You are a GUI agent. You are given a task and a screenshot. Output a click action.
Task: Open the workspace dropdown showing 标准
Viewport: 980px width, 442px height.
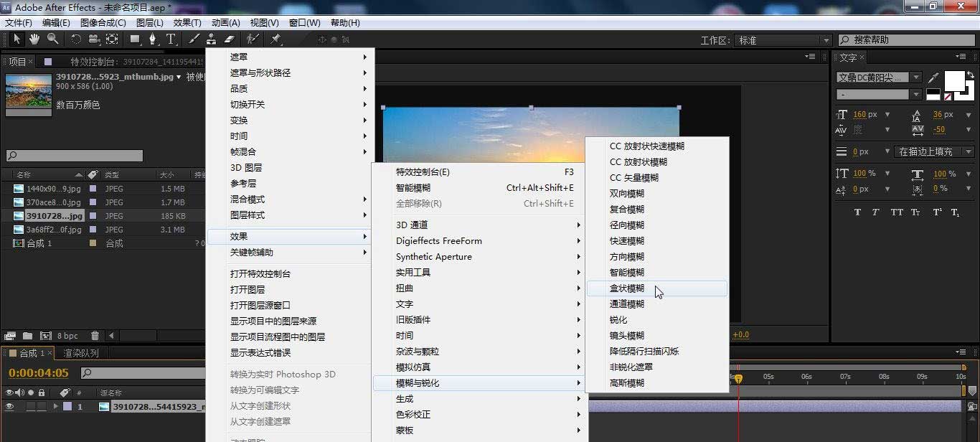tap(782, 40)
